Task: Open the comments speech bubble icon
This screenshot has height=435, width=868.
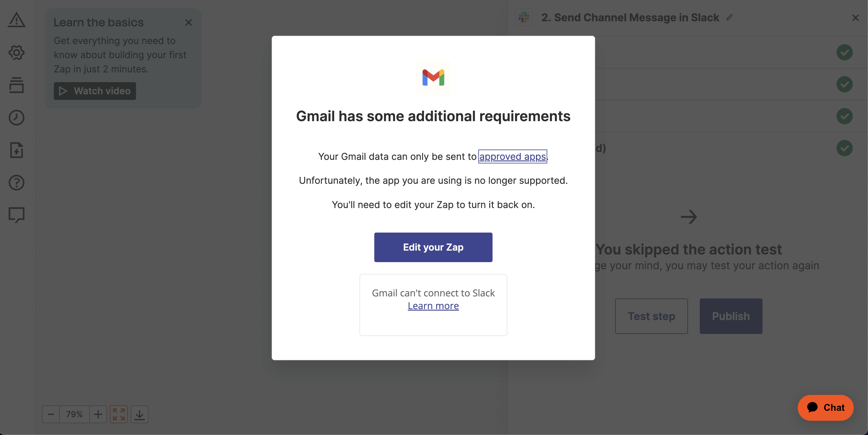Action: pyautogui.click(x=17, y=215)
